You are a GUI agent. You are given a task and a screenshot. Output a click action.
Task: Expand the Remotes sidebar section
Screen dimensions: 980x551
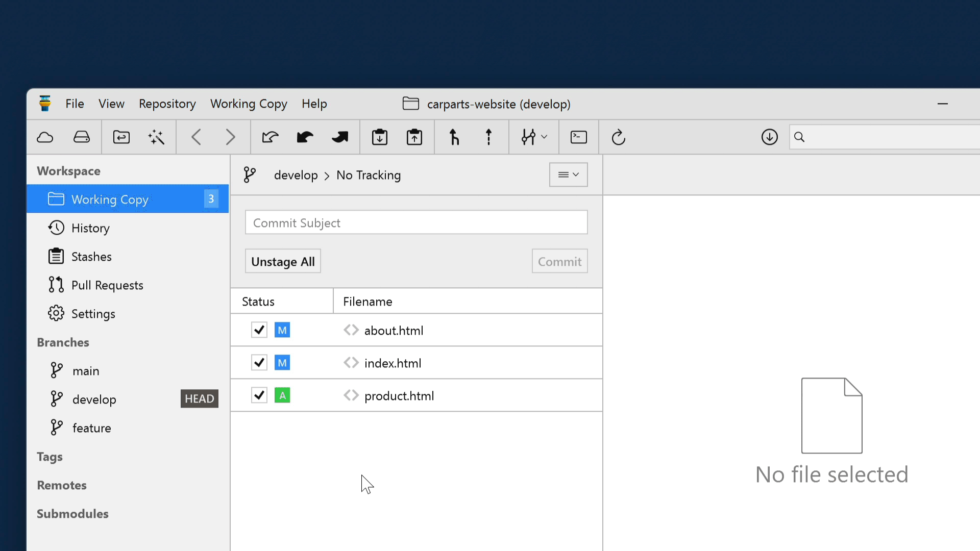tap(62, 485)
